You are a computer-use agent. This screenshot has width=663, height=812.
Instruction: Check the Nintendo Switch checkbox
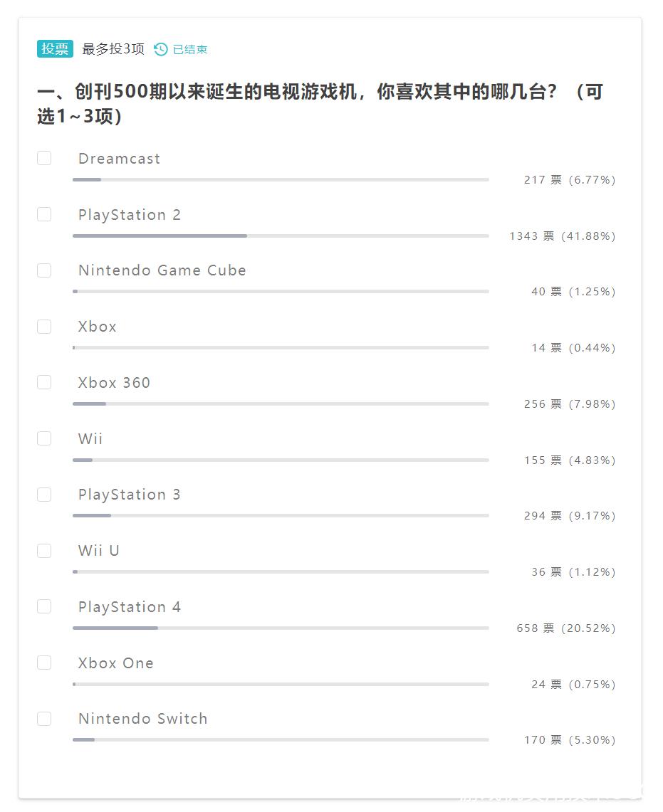pos(43,718)
